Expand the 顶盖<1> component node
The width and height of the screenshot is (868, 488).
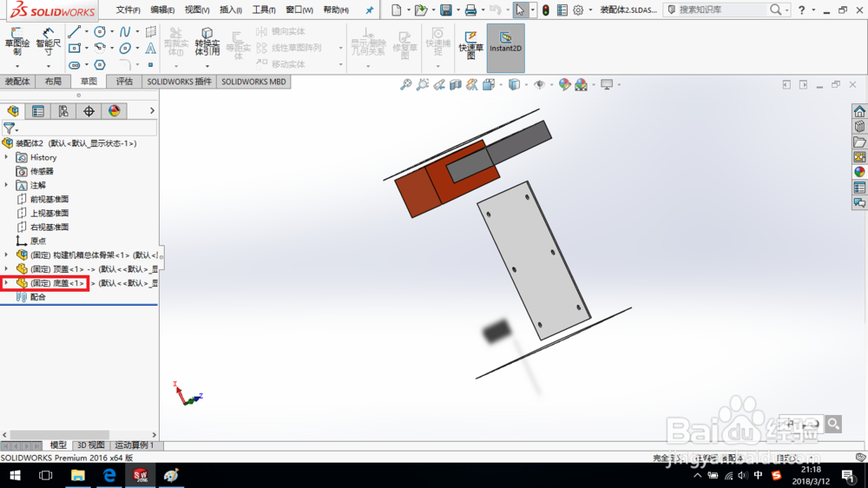[x=6, y=268]
